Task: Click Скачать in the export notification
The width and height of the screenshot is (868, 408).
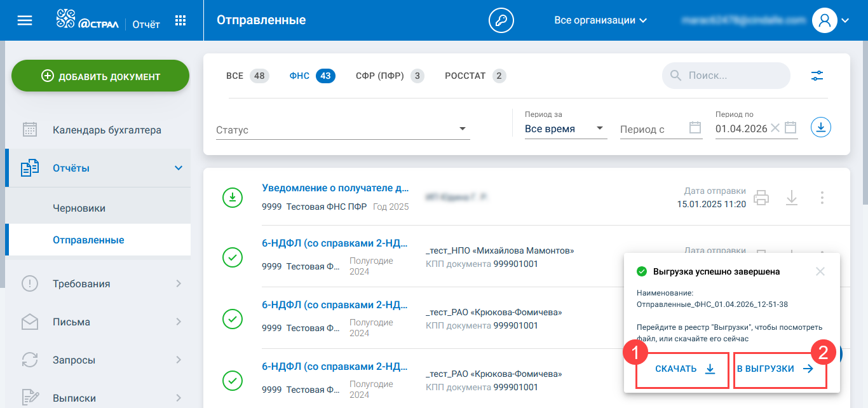Action: [682, 369]
